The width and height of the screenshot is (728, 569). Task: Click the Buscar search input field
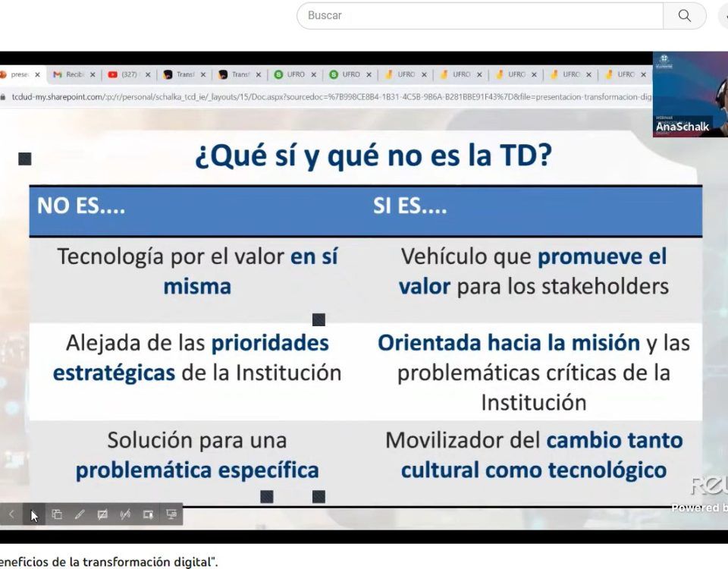click(479, 16)
